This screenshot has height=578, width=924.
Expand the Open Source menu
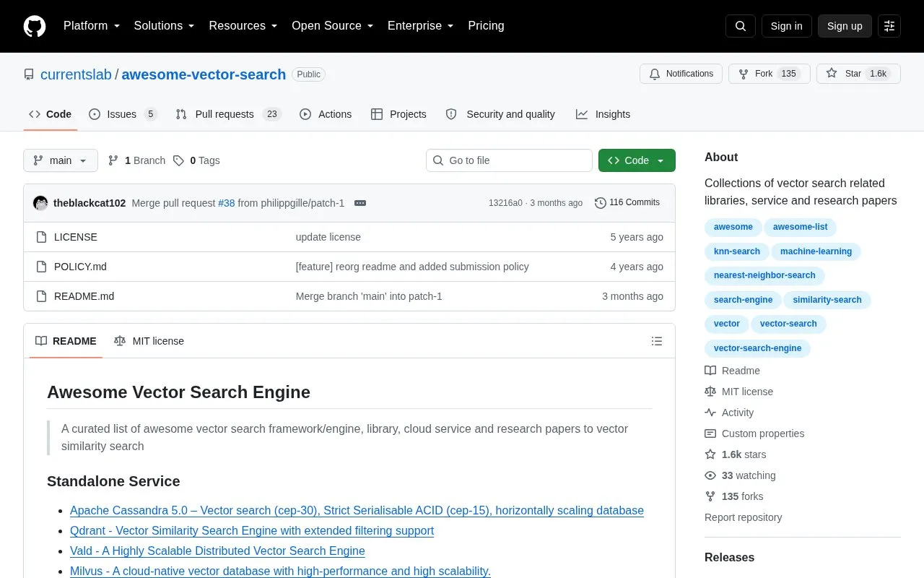click(333, 26)
